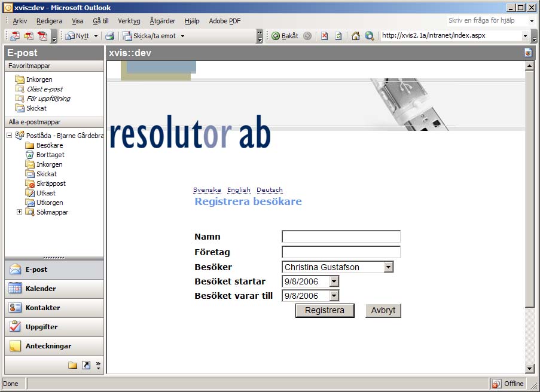Open the Besöket varar till date dropdown
The height and width of the screenshot is (392, 540).
(x=334, y=296)
